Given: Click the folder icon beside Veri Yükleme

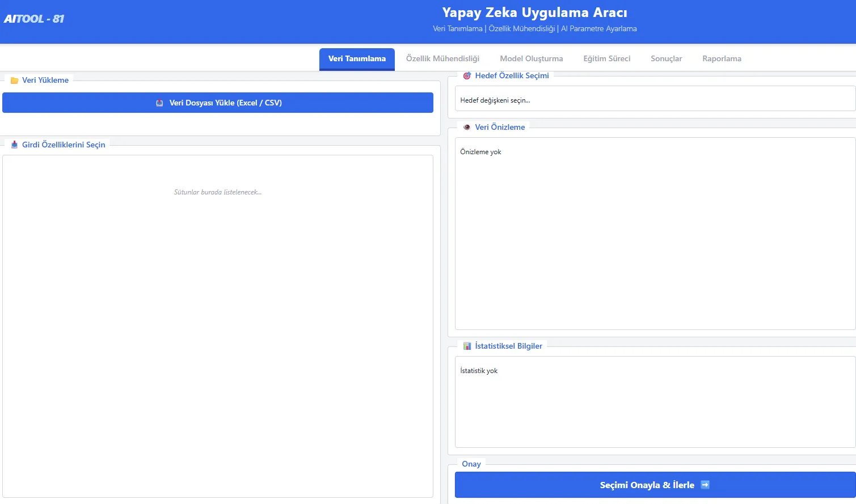Looking at the screenshot, I should [15, 81].
